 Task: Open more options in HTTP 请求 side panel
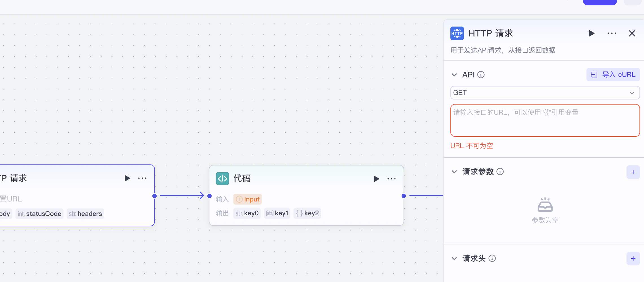612,33
